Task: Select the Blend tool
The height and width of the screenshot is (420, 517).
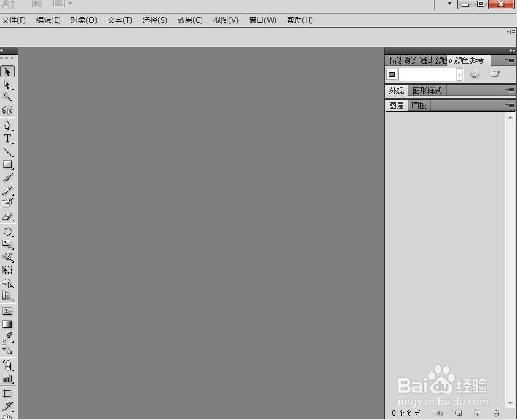Action: [7, 350]
